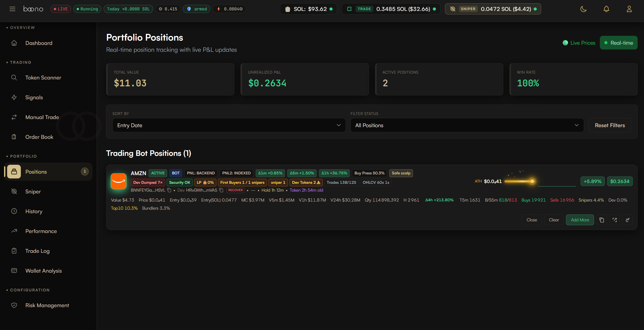Viewport: 644px width, 330px height.
Task: Click the ACTIVE status badge
Action: [x=158, y=173]
